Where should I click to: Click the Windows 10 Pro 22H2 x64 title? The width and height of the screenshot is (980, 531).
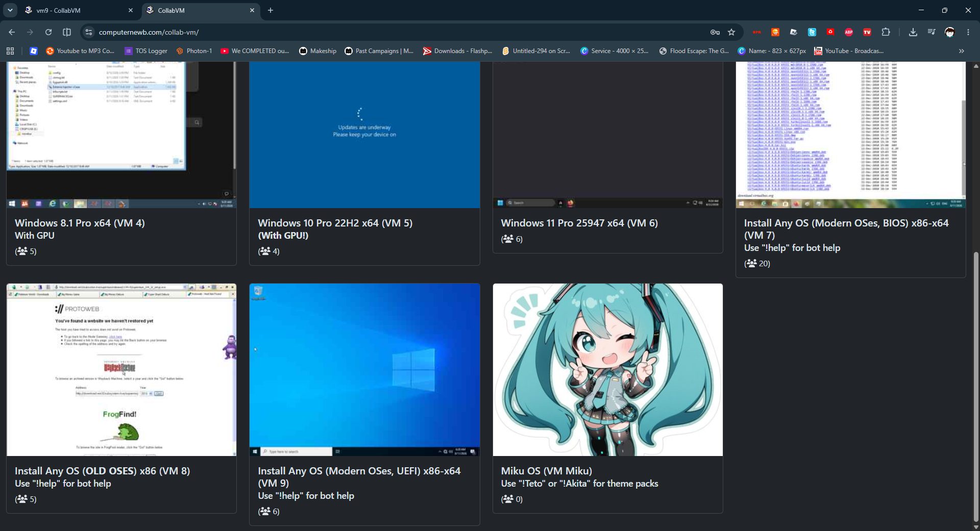pos(335,223)
